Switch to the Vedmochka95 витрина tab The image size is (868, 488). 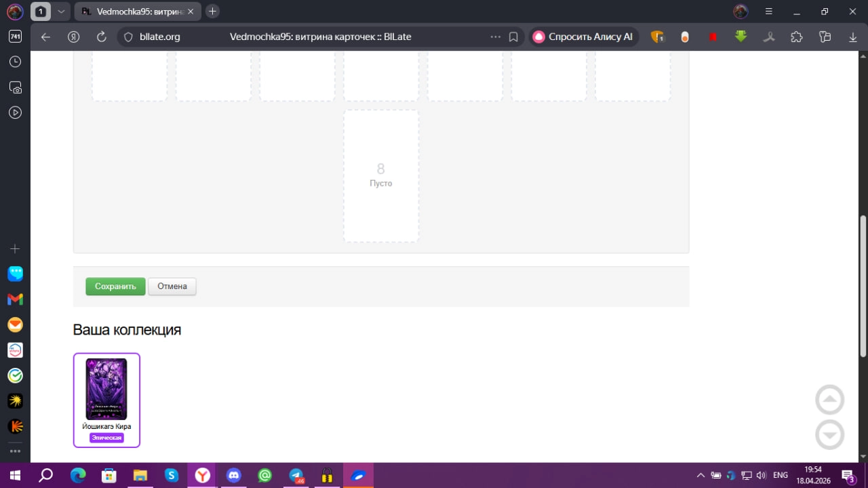pyautogui.click(x=138, y=12)
